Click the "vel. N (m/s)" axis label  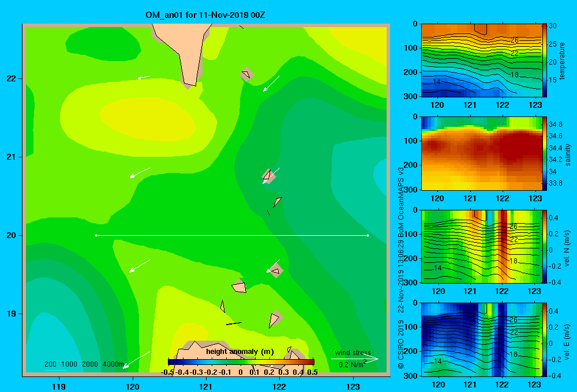point(567,248)
